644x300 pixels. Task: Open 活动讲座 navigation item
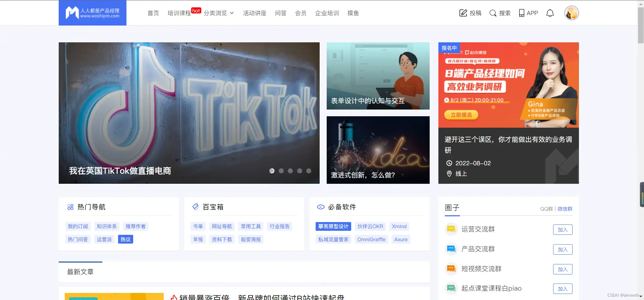click(x=255, y=13)
